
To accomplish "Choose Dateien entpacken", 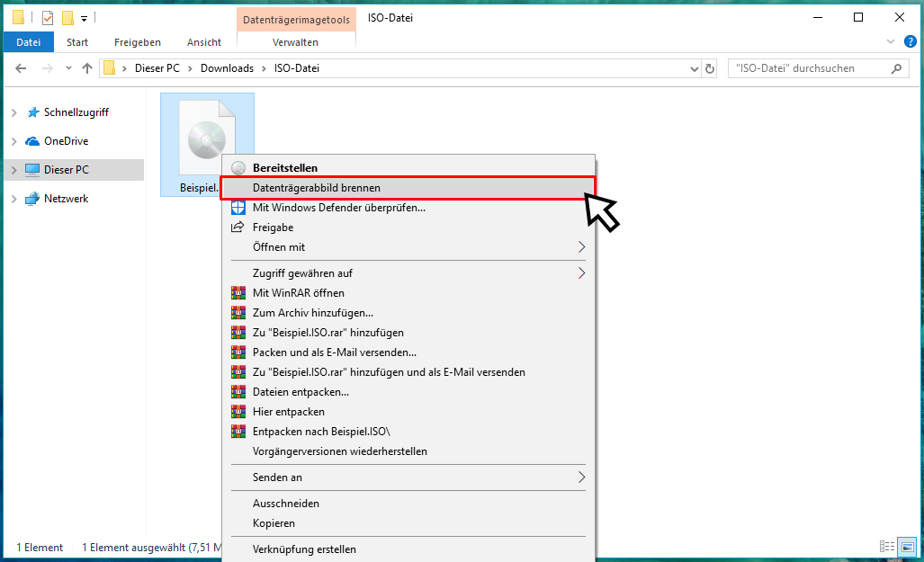I will [x=408, y=392].
